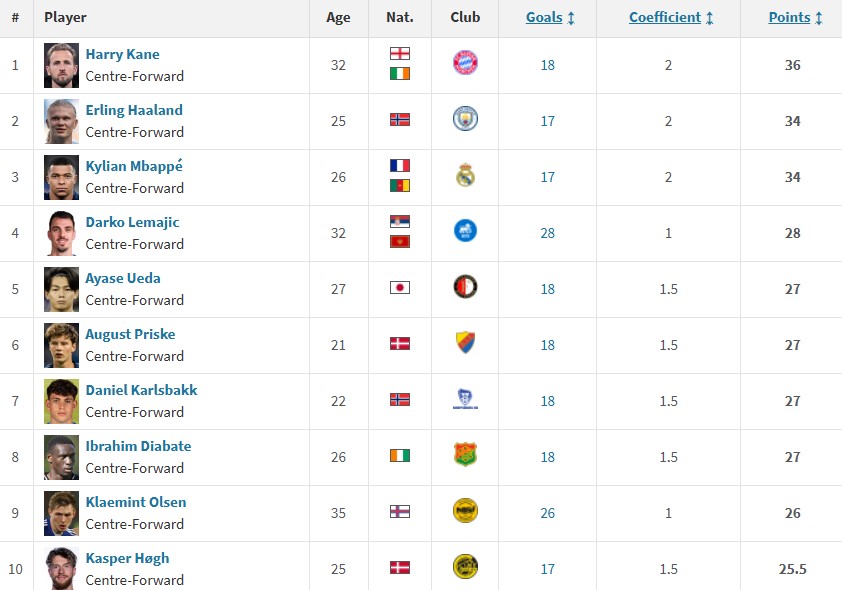The width and height of the screenshot is (842, 590).
Task: Sort the table by Goals
Action: click(550, 18)
